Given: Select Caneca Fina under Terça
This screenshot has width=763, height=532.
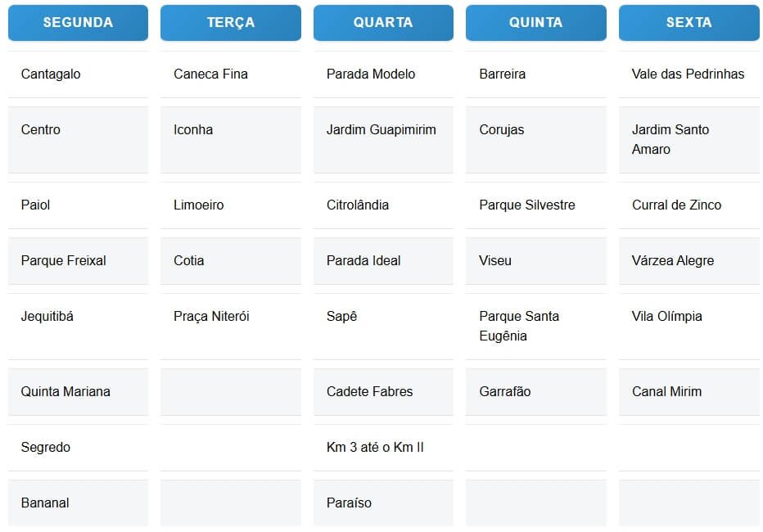Looking at the screenshot, I should pos(210,74).
